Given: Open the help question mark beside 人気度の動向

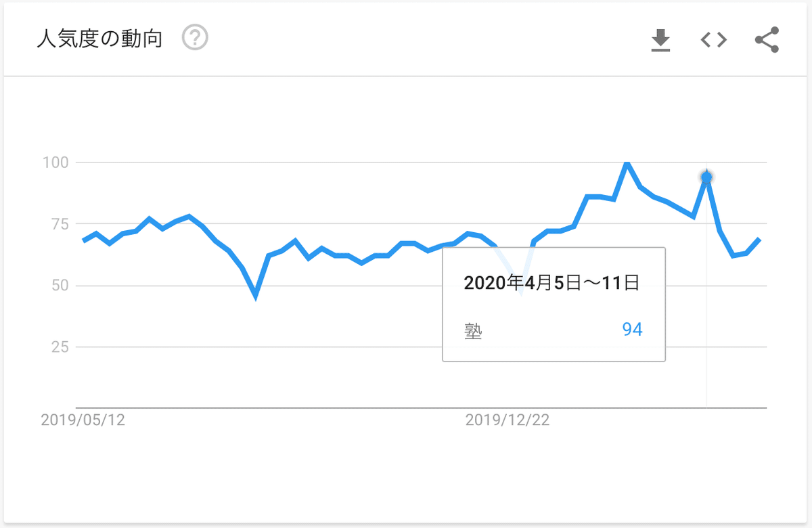Looking at the screenshot, I should click(195, 38).
